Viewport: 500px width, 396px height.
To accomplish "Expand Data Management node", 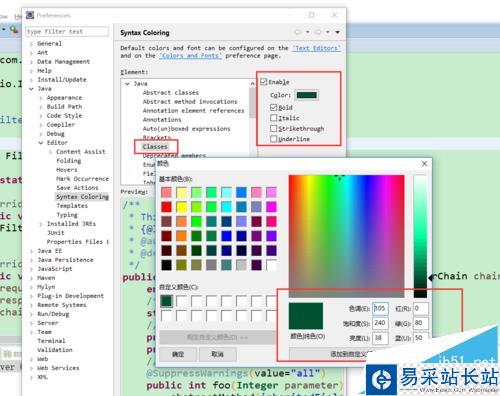I will (x=31, y=62).
